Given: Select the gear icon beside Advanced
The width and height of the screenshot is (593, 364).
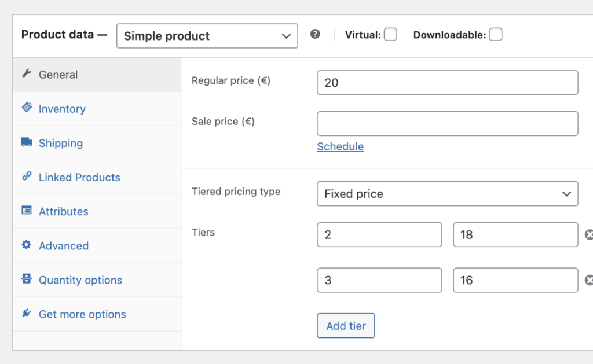Looking at the screenshot, I should click(x=27, y=245).
